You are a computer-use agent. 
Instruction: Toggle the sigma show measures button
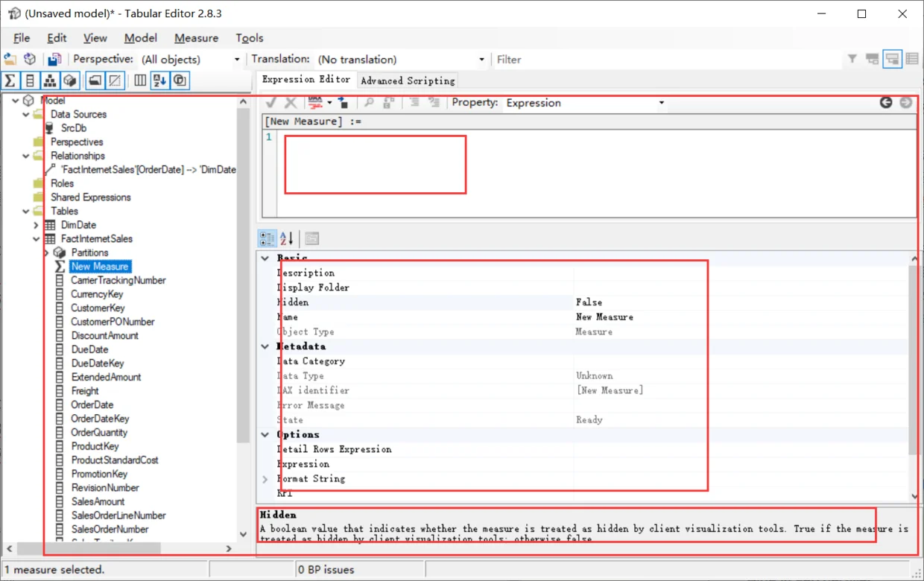pos(10,80)
